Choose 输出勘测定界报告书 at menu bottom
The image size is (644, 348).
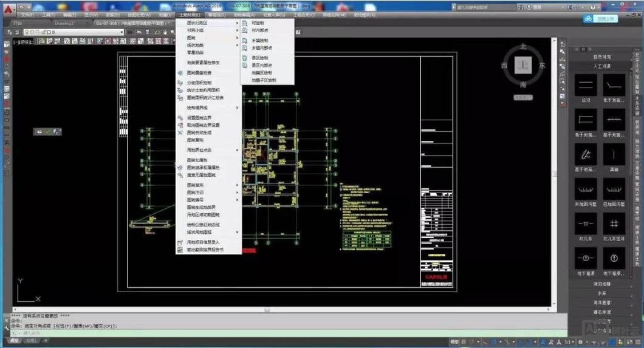[205, 250]
